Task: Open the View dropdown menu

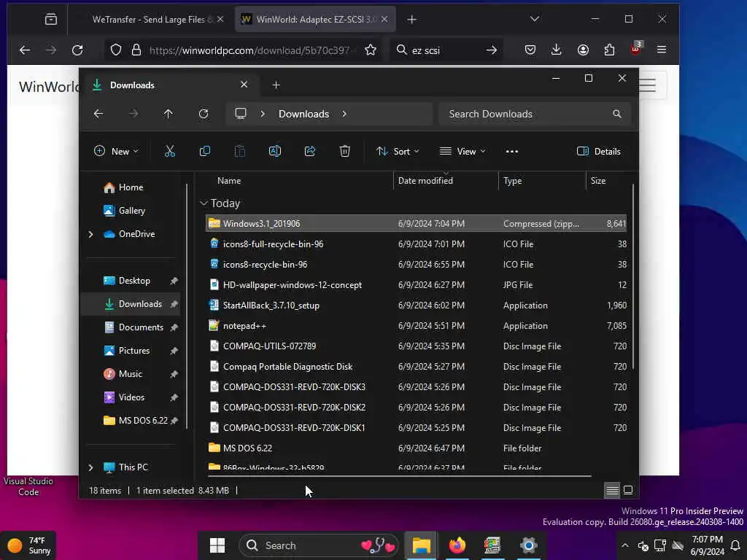Action: click(x=462, y=152)
